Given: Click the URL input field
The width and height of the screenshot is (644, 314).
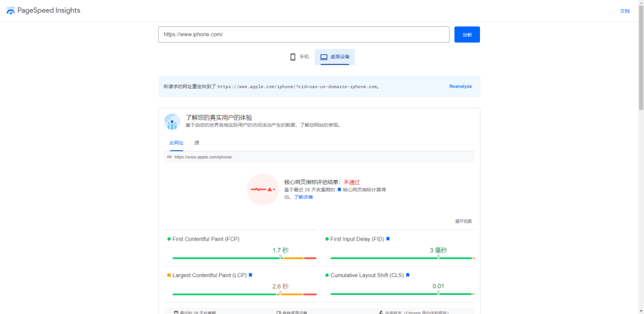Looking at the screenshot, I should coord(304,35).
